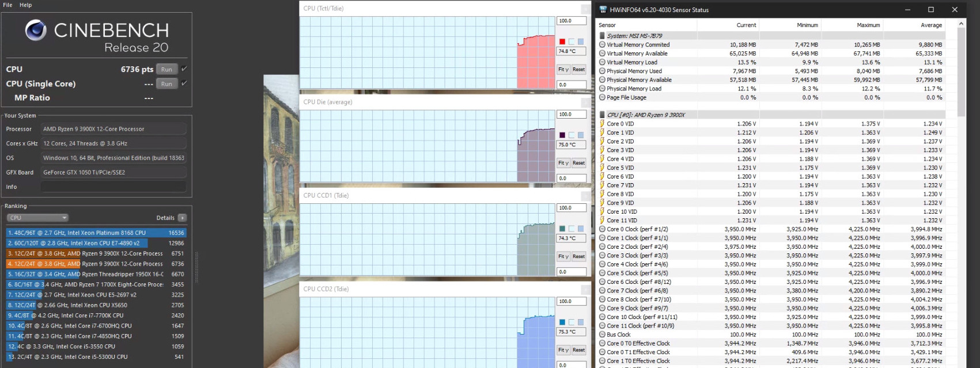Click the Virtual Memory Available row icon

[x=602, y=54]
